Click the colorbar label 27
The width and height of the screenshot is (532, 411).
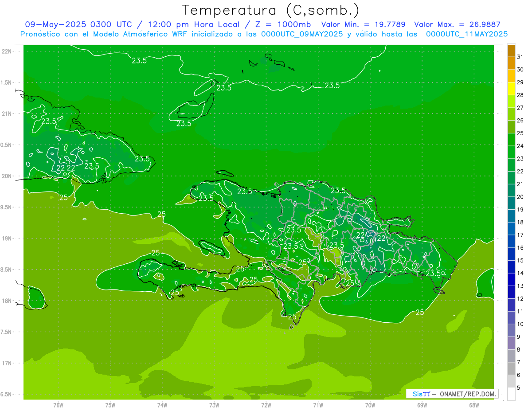[x=520, y=108]
